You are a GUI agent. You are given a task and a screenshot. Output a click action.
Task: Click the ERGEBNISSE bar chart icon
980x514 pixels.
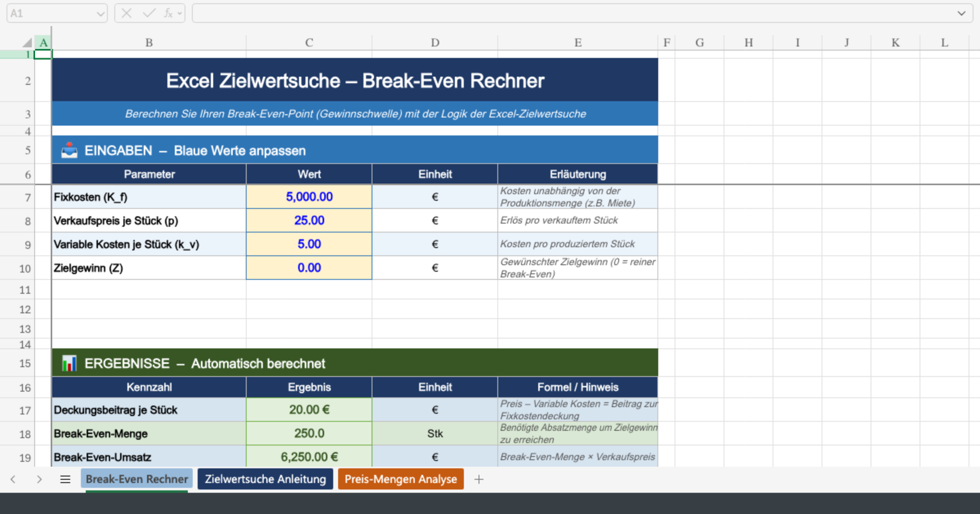click(69, 363)
